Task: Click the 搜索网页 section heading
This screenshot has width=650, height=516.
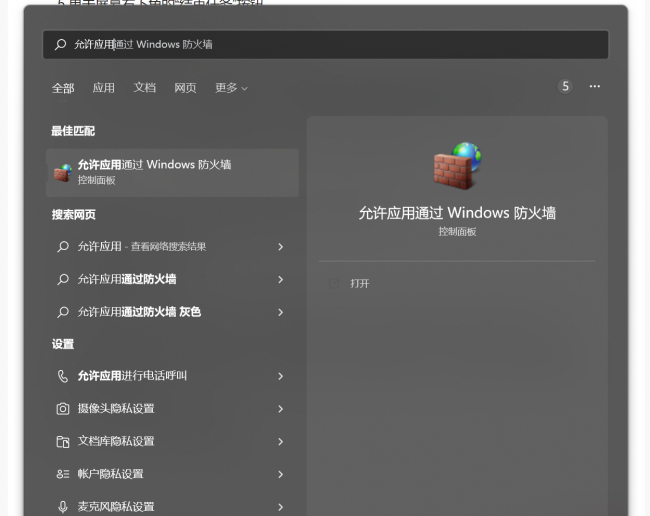Action: click(x=73, y=215)
